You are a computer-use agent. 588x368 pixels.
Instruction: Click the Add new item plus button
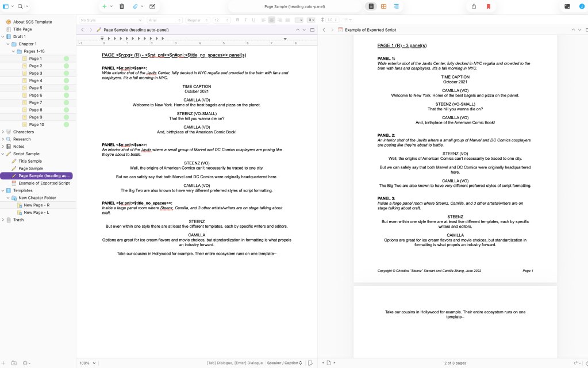tap(104, 6)
